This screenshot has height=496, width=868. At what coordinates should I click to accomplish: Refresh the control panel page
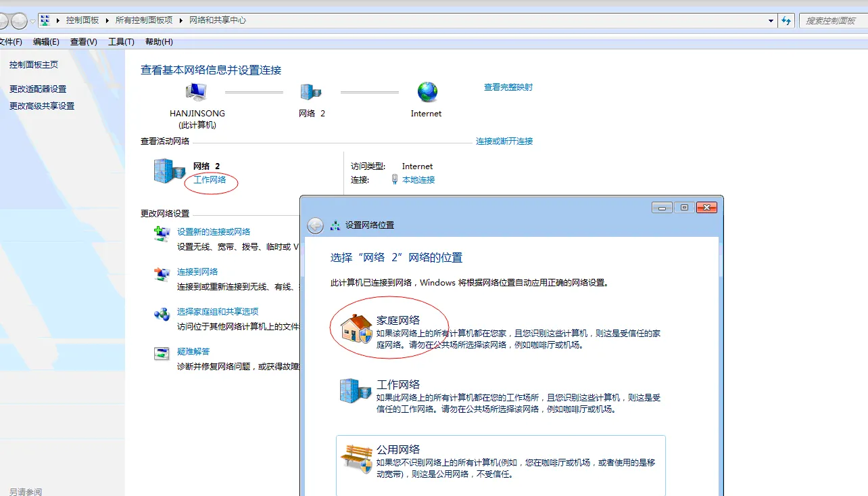click(x=786, y=20)
